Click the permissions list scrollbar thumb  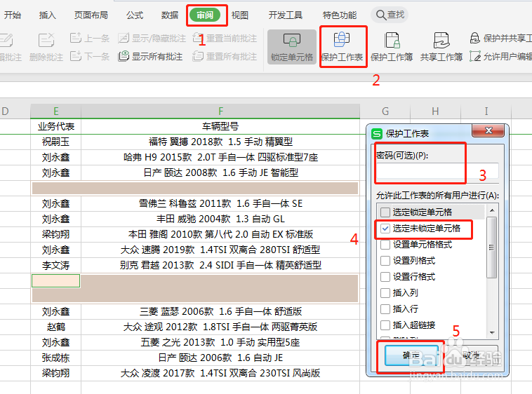point(492,247)
